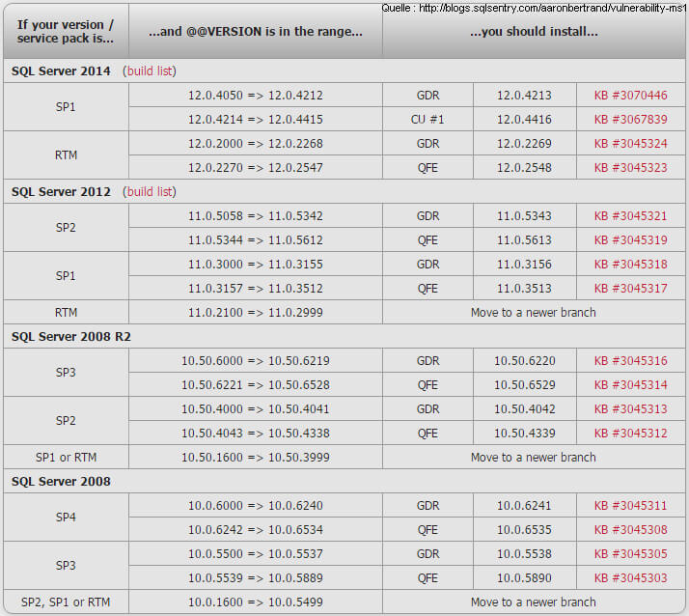Screen dimensions: 689x616
Task: Click the SP4 row label
Action: click(x=66, y=518)
